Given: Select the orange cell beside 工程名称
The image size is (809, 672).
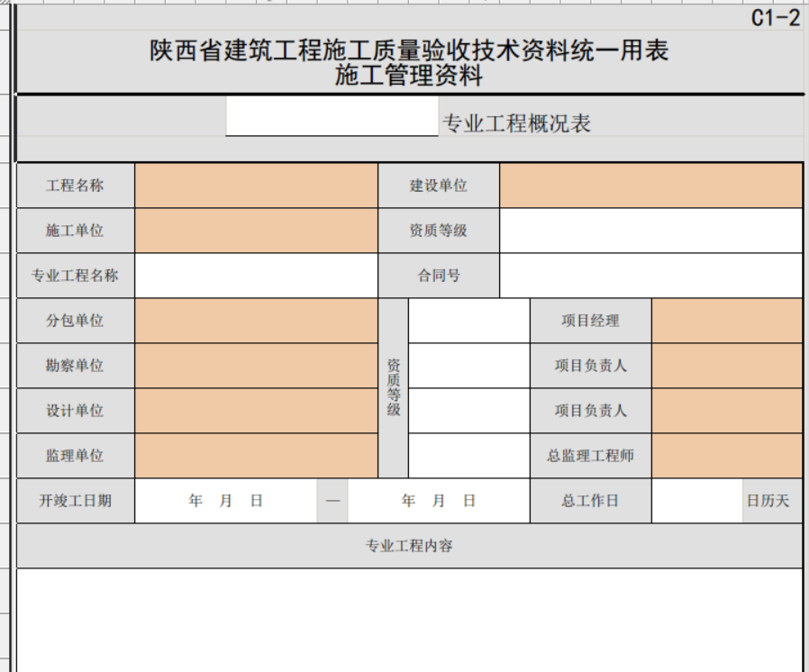Looking at the screenshot, I should tap(256, 186).
